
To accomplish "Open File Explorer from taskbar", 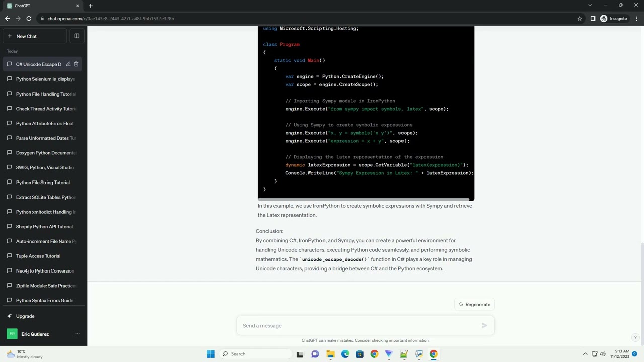I will (330, 354).
